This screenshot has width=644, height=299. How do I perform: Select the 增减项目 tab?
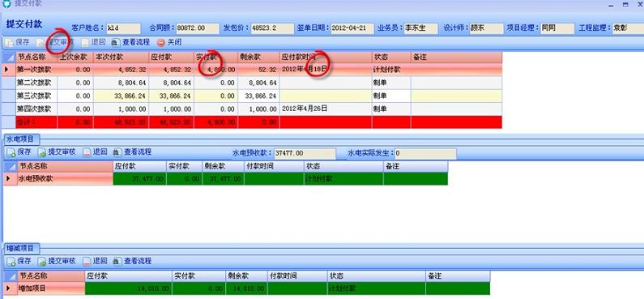point(21,249)
